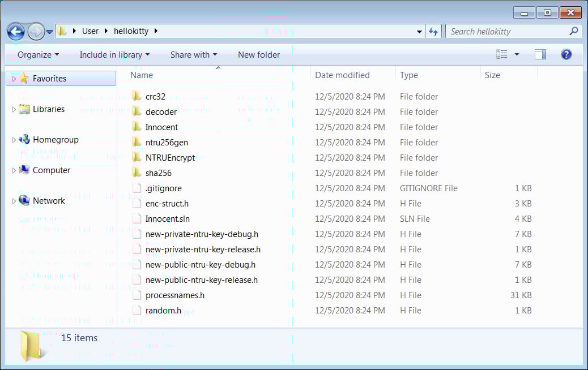
Task: Expand the arrow before User breadcrumb
Action: (x=74, y=31)
